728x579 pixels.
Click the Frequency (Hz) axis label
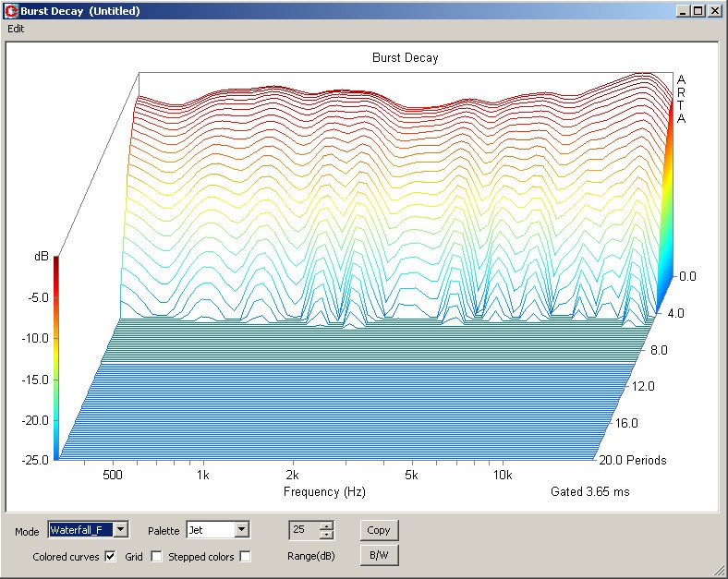click(x=324, y=492)
